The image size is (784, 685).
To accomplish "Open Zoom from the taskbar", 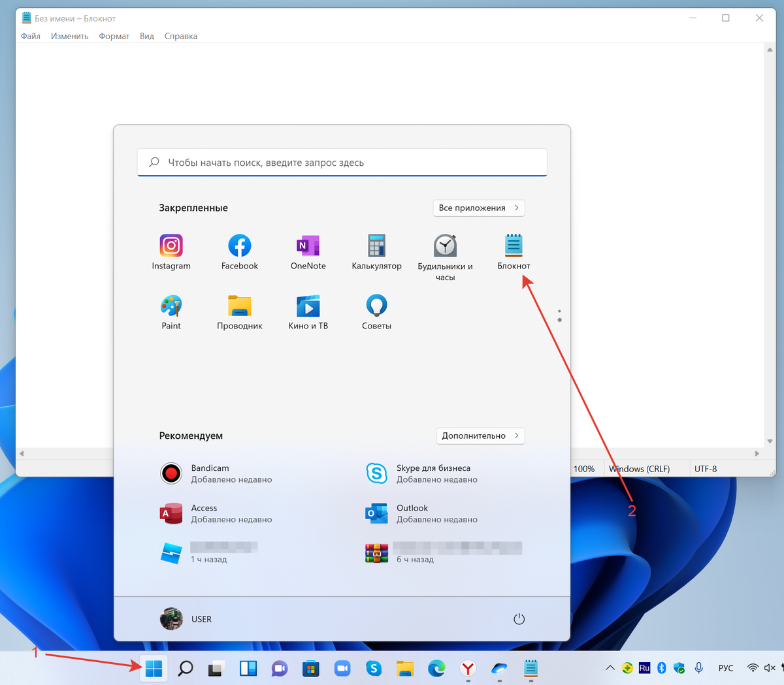I will 342,668.
